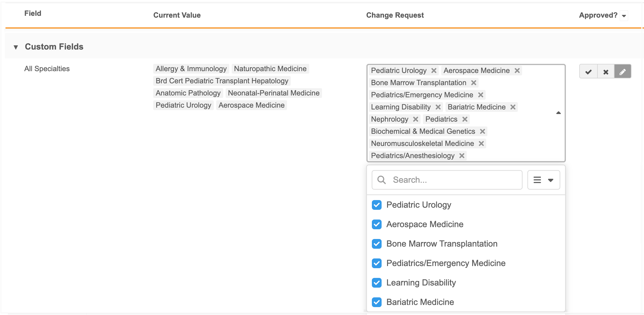The height and width of the screenshot is (315, 644).
Task: Remove the Bariatric Medicine tag
Action: 513,107
